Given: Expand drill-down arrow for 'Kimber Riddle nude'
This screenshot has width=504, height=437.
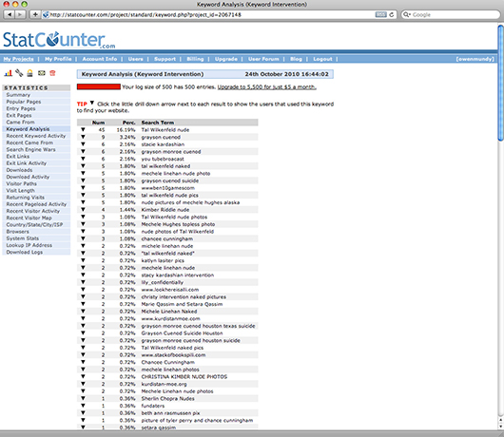Looking at the screenshot, I should coord(83,210).
